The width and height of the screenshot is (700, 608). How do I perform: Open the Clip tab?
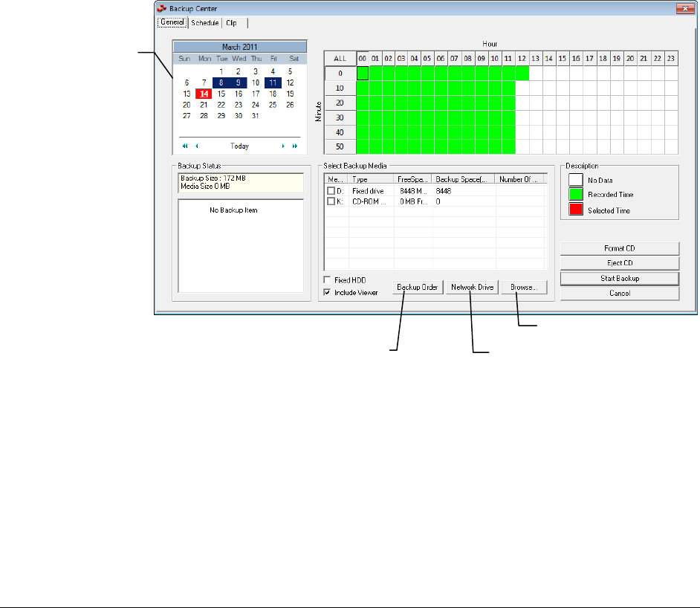(x=233, y=23)
